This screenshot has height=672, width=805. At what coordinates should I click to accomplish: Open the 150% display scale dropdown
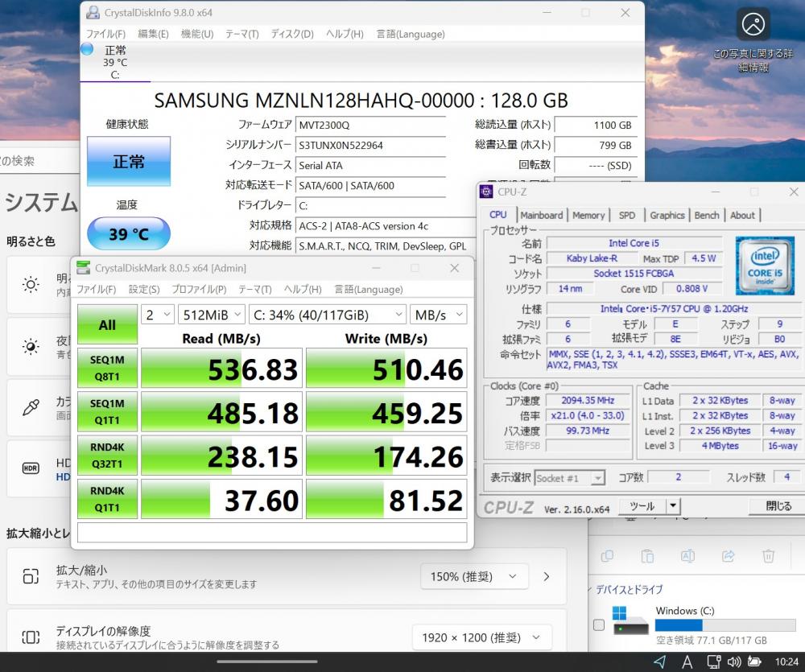coord(473,576)
